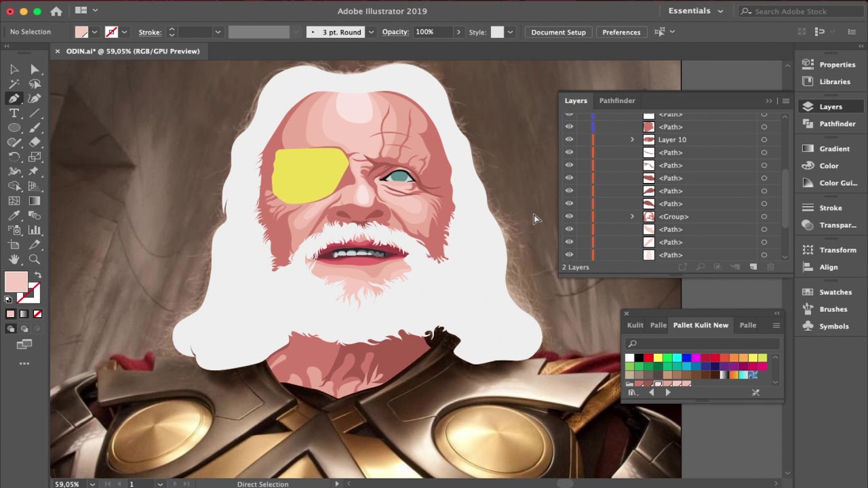868x488 pixels.
Task: Choose the Eraser tool
Action: point(35,142)
